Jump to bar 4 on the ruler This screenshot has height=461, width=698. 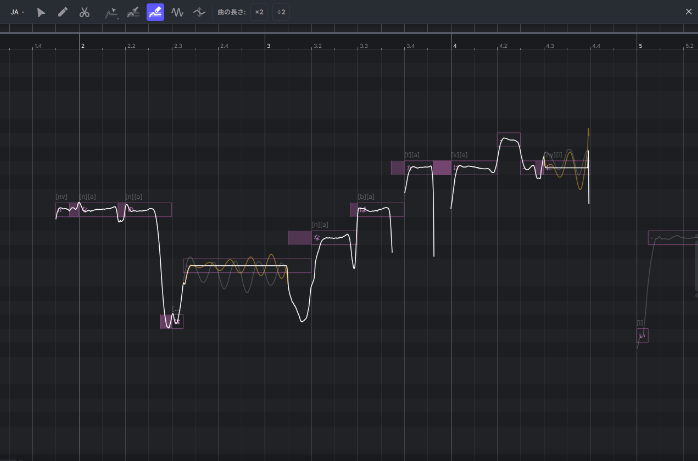tap(455, 46)
